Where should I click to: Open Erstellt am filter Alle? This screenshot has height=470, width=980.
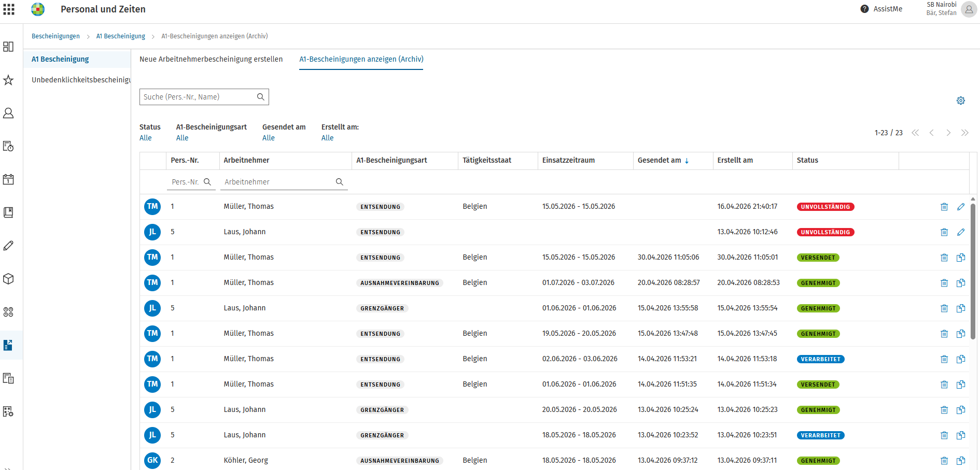pos(327,138)
